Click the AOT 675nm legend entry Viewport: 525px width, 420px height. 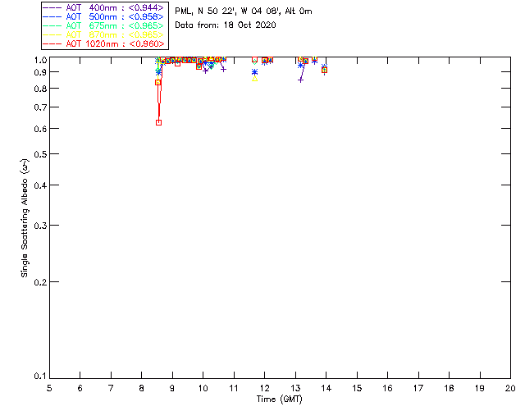pos(103,25)
